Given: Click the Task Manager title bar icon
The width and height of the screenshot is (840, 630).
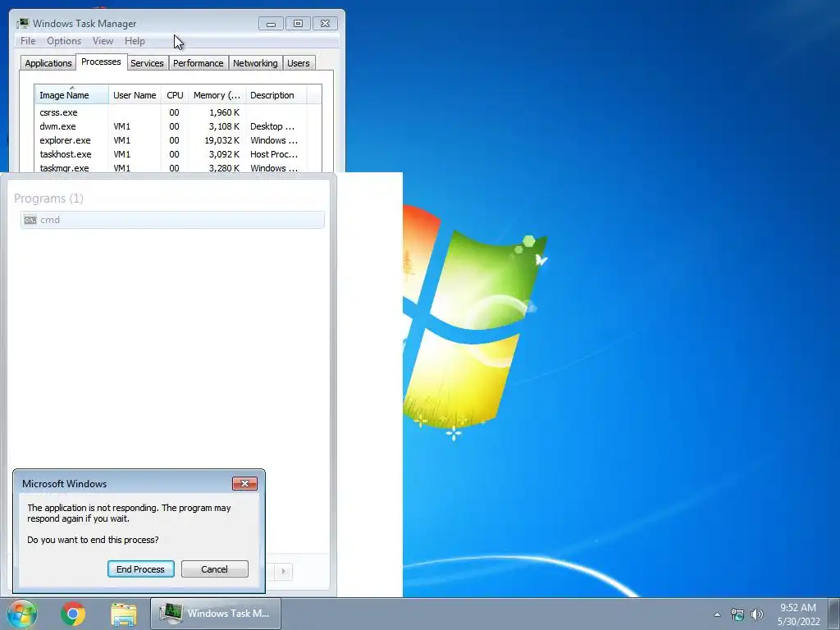Looking at the screenshot, I should (x=22, y=24).
